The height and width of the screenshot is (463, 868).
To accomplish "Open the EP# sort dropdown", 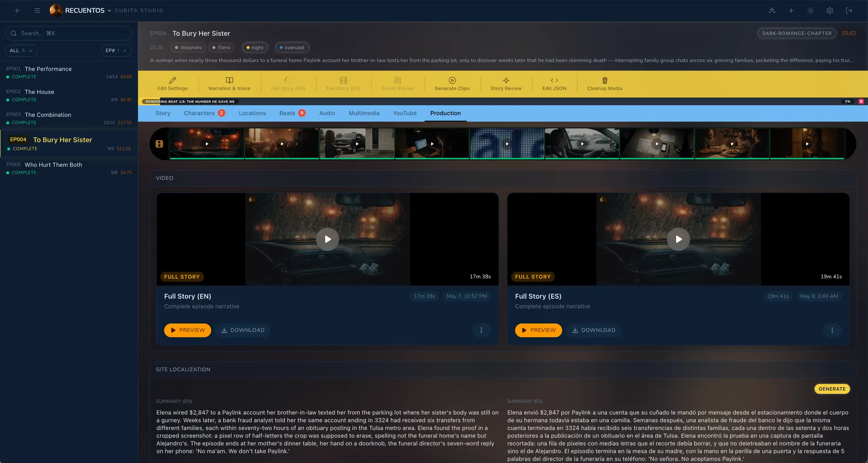I will (117, 51).
